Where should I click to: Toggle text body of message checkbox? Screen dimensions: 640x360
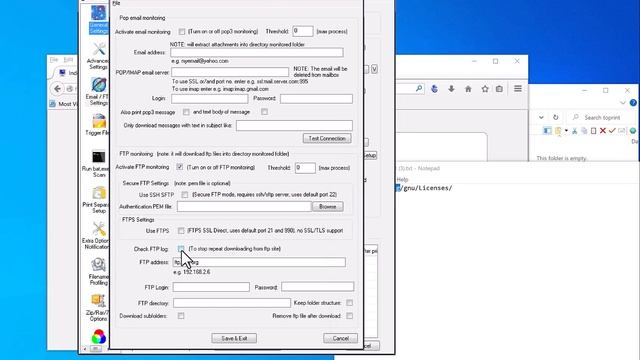coord(264,112)
